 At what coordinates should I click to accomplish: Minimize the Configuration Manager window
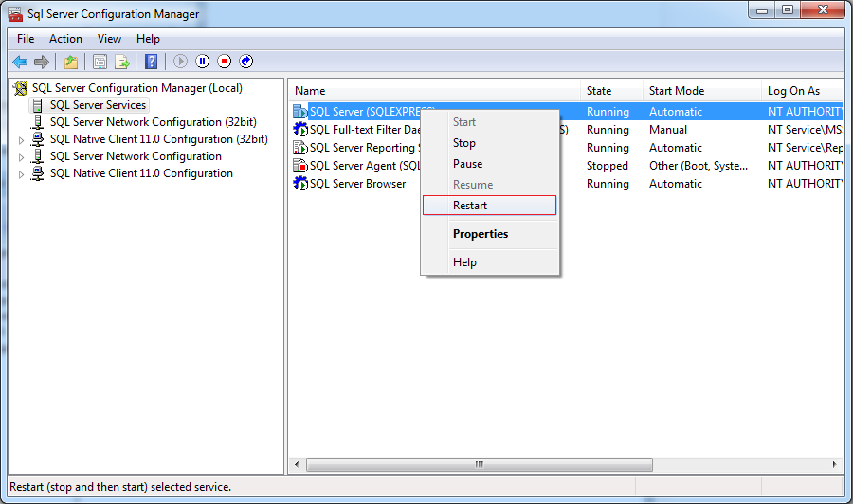(x=762, y=9)
